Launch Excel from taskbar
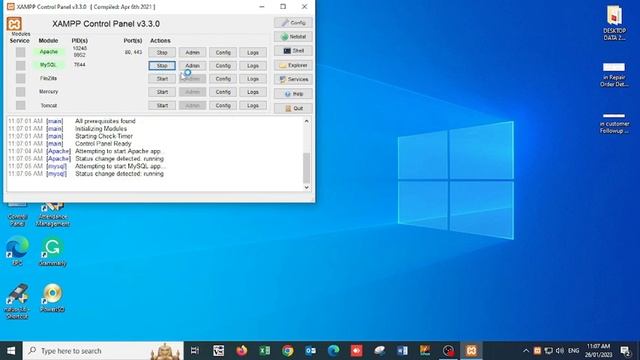The height and width of the screenshot is (360, 640). [264, 351]
